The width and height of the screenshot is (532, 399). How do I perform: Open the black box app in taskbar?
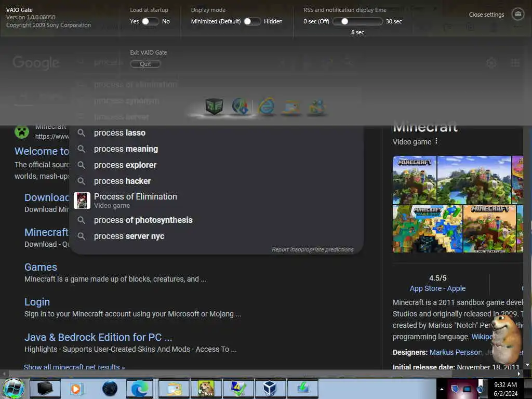pos(45,389)
